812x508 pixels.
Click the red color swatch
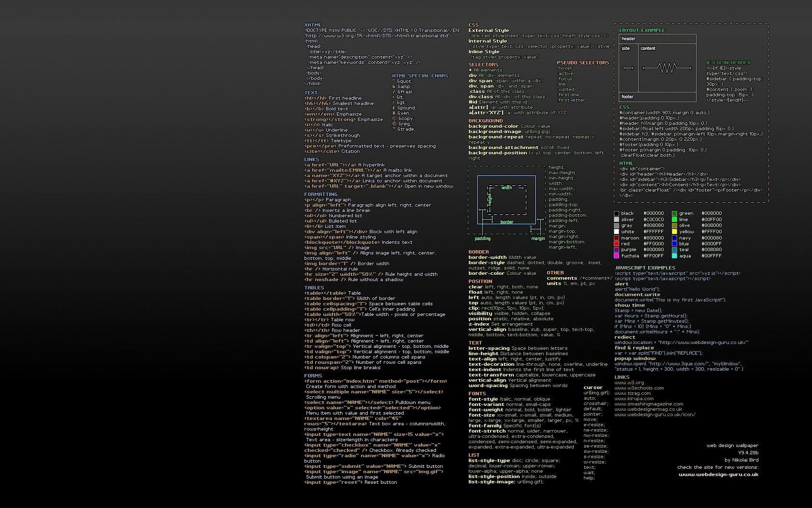[616, 244]
